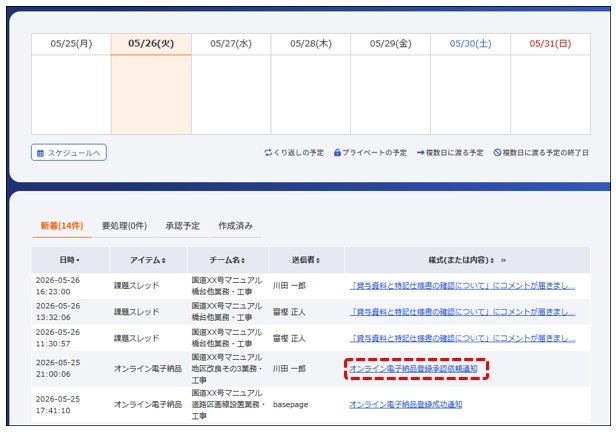
Task: Click the date 2026-05-25 21:00:06
Action: coord(58,368)
